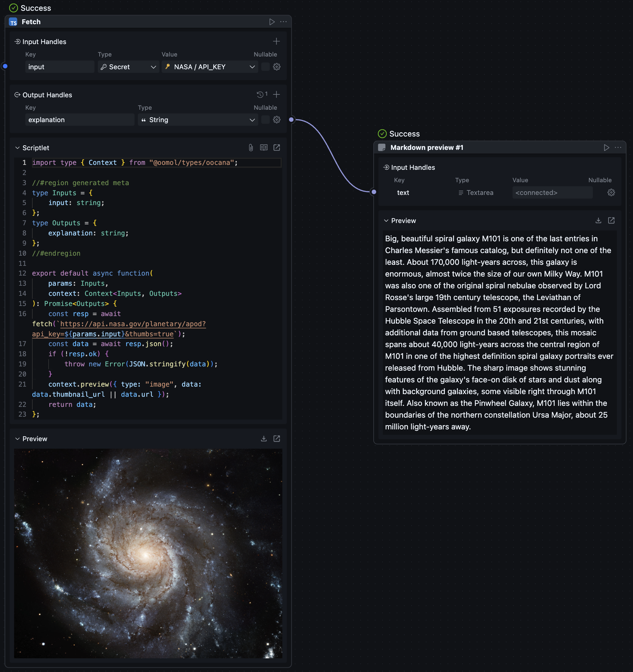Download the galaxy image preview
633x672 pixels.
pyautogui.click(x=263, y=439)
